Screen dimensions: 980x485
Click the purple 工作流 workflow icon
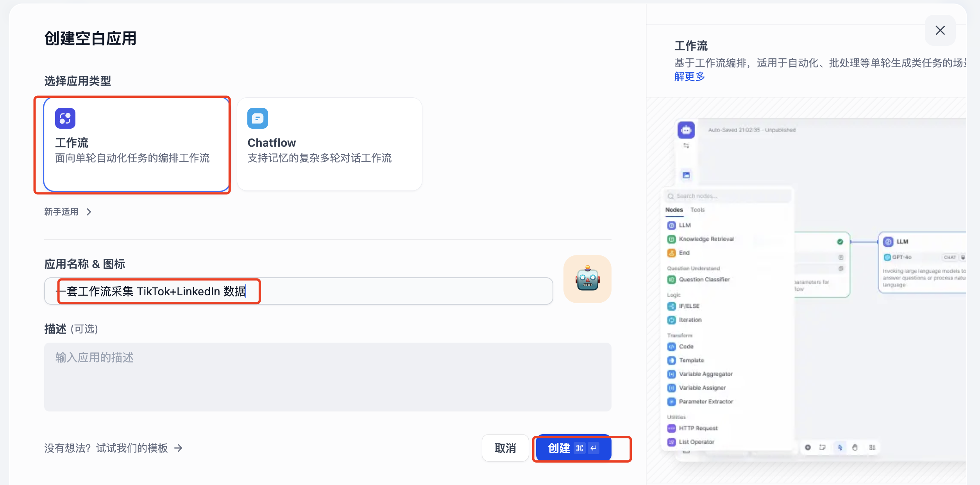(65, 118)
